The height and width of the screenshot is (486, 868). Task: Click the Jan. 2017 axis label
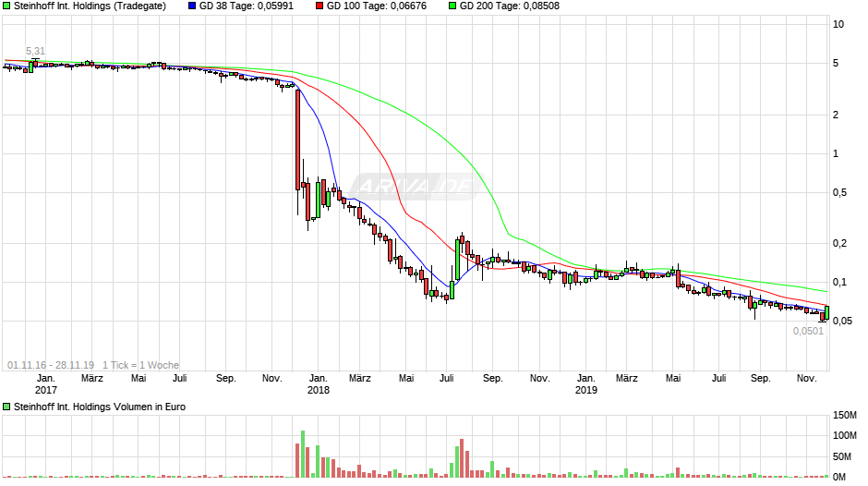[x=46, y=383]
